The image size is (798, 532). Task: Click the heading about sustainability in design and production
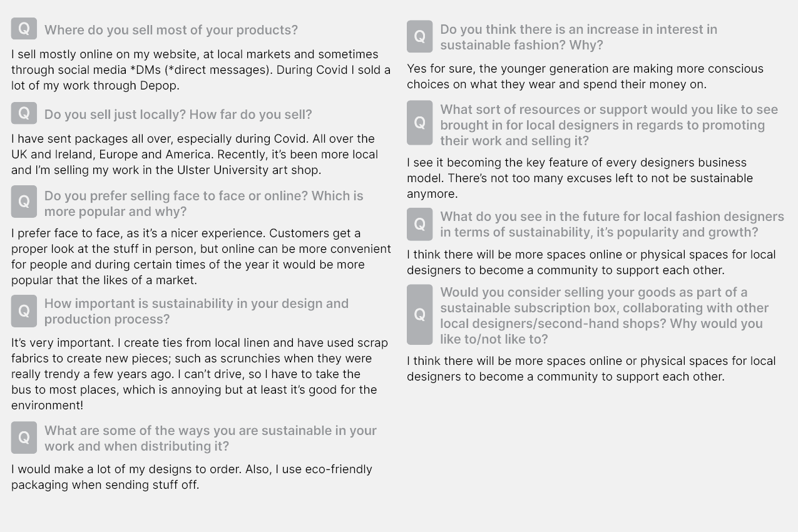click(196, 311)
